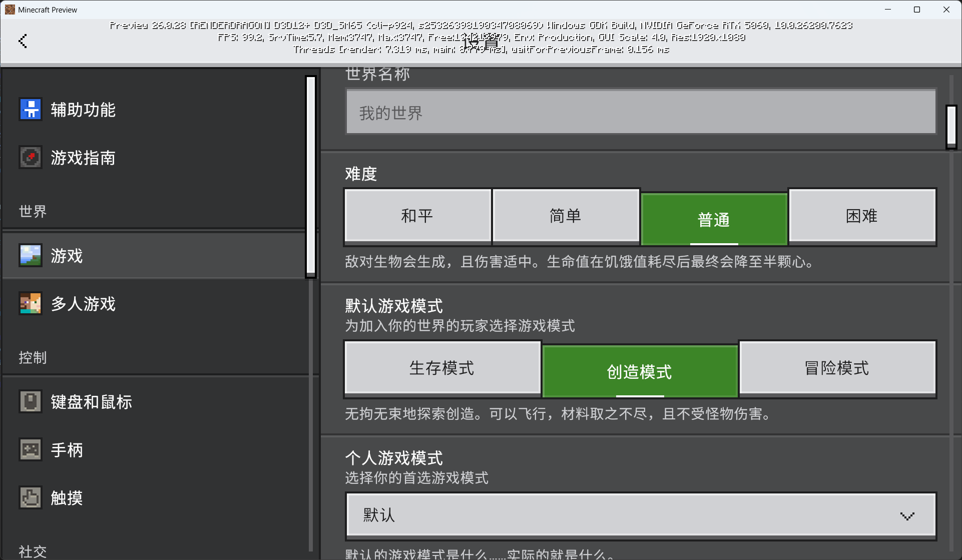This screenshot has width=962, height=560.
Task: Select 创造模式 button
Action: [640, 371]
